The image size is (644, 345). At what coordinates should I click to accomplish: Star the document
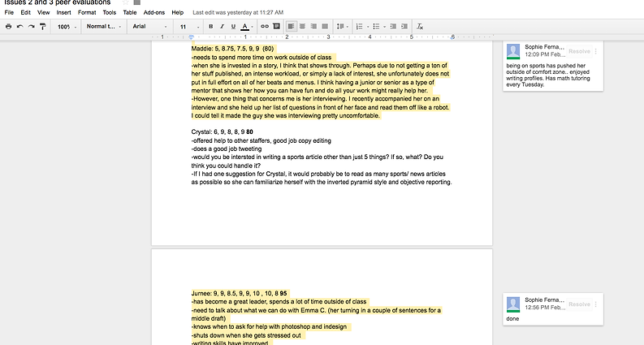coord(125,2)
